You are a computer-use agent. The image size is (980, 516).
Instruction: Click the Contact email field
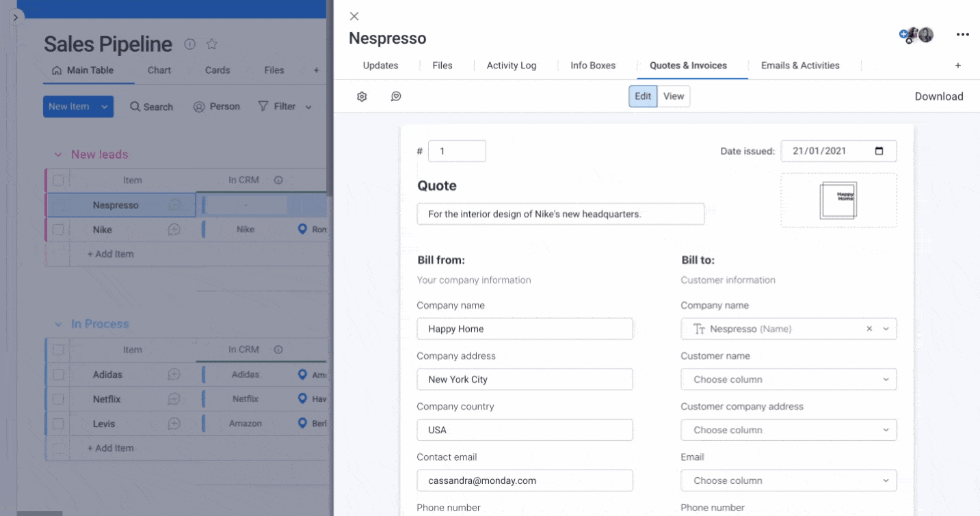pos(525,480)
